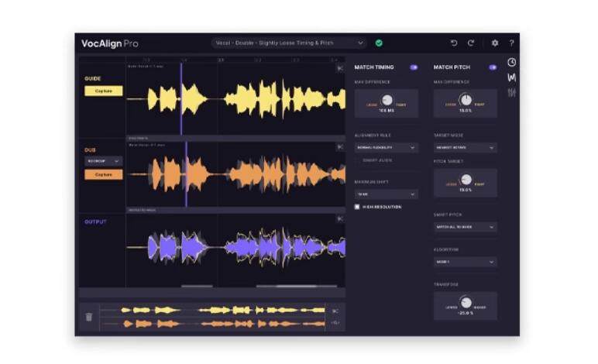598x364 pixels.
Task: Click the purple playhead in Guide waveform
Action: (x=181, y=98)
